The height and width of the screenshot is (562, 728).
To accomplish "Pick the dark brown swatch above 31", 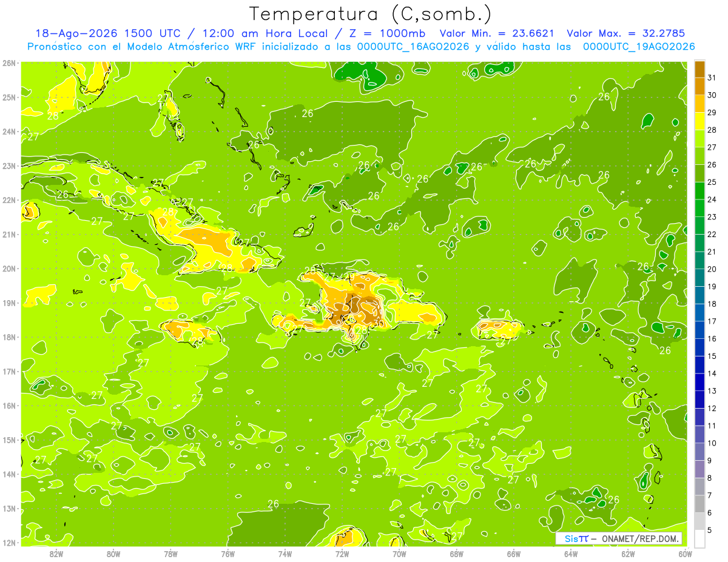I will (700, 70).
